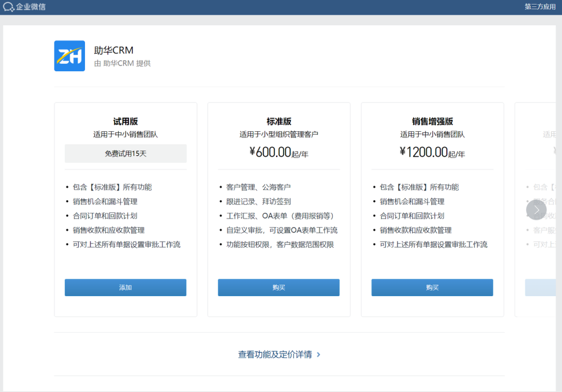The width and height of the screenshot is (562, 392).
Task: Click the ¥600.00起/年 price
Action: pyautogui.click(x=279, y=152)
